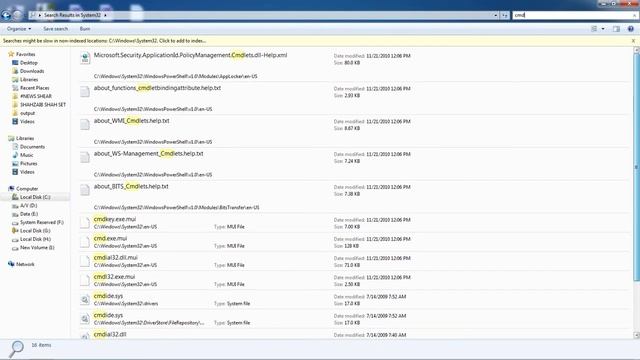Select about_BITS_Cmdlets.help.txt file name
The image size is (640, 360).
click(x=131, y=187)
